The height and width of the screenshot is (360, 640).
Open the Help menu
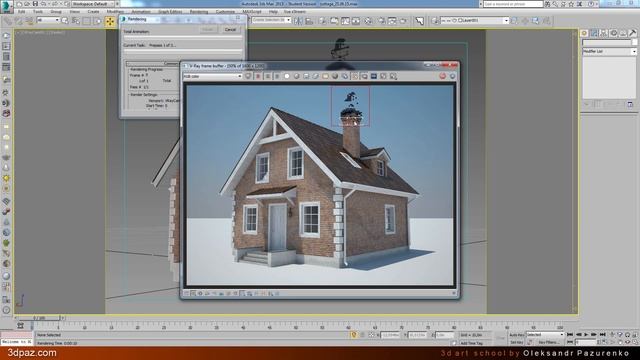tap(273, 11)
